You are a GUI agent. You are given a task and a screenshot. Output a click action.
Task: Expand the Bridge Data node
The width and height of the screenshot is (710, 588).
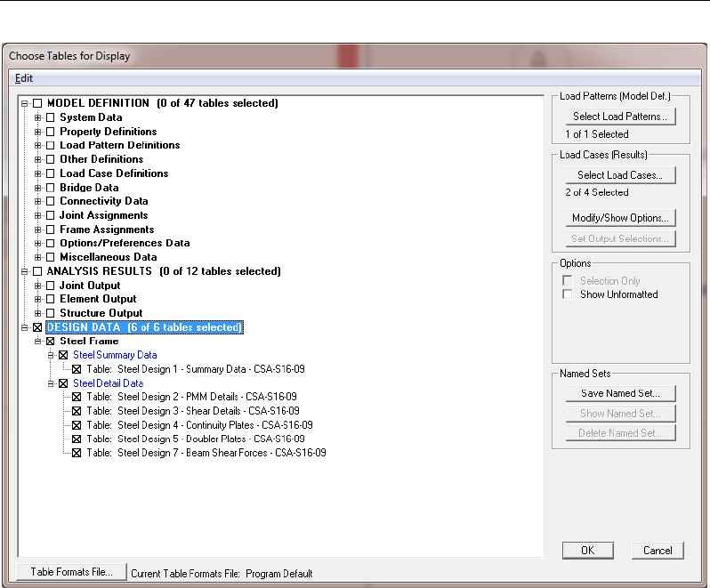click(x=37, y=188)
